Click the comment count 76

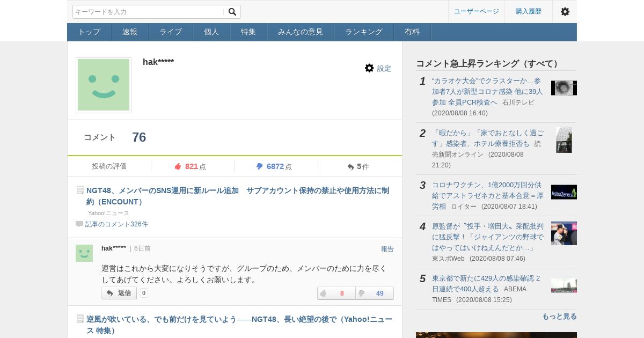coord(139,137)
